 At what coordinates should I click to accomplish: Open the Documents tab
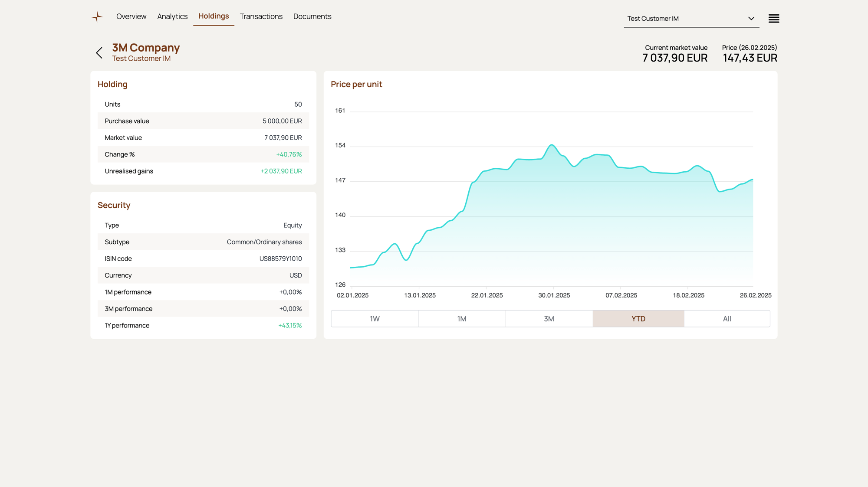[x=312, y=16]
